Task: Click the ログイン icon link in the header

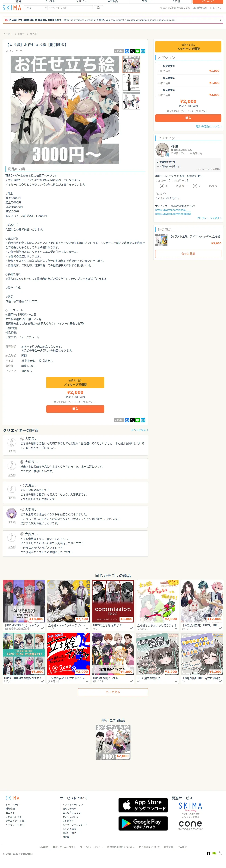Action: pyautogui.click(x=216, y=8)
